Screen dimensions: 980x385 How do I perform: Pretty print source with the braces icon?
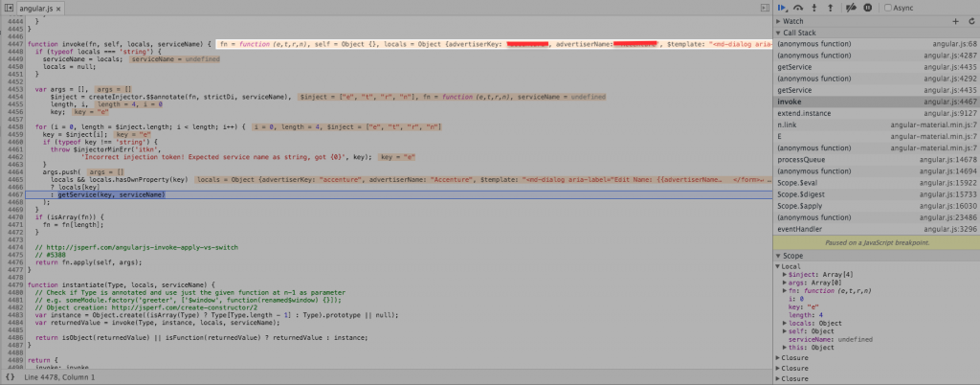10,377
